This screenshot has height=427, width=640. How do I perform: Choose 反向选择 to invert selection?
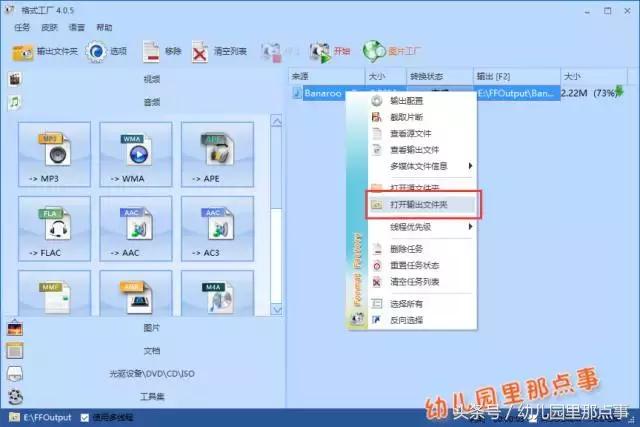pyautogui.click(x=421, y=320)
